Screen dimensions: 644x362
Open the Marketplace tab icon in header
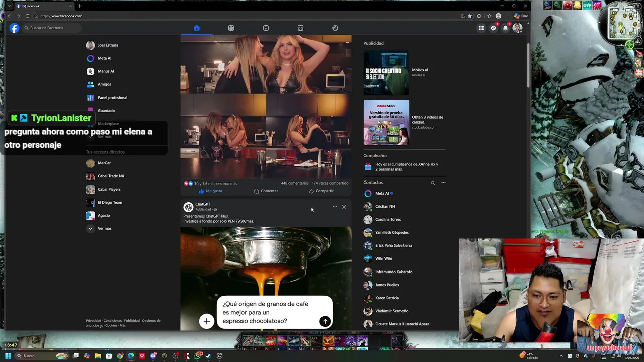click(x=300, y=28)
